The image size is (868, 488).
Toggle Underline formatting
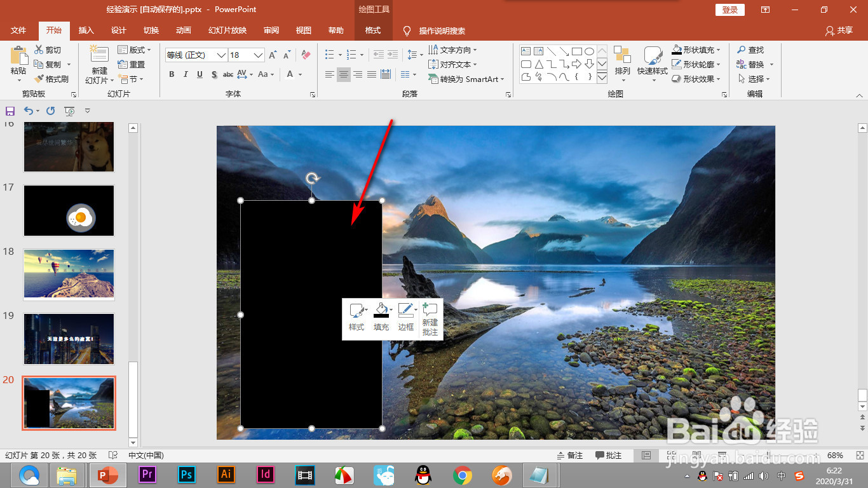click(200, 74)
